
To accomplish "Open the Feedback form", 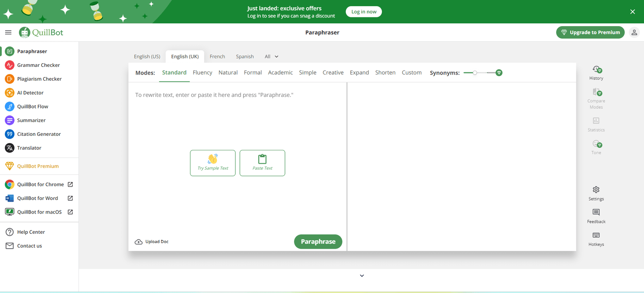I will (x=596, y=216).
